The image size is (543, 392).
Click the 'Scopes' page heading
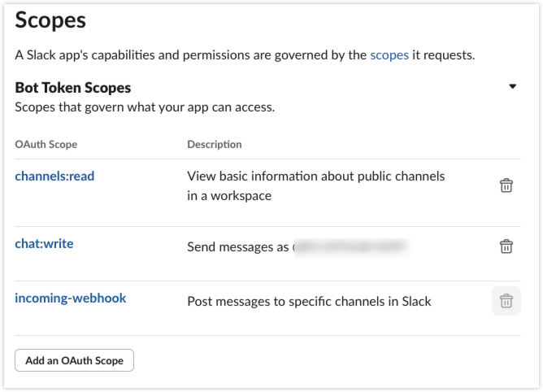(50, 20)
